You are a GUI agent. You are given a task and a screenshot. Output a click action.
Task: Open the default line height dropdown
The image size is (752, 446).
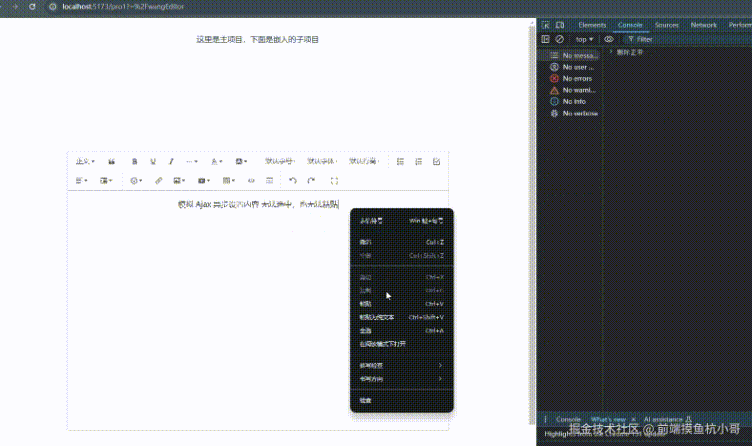tap(364, 162)
